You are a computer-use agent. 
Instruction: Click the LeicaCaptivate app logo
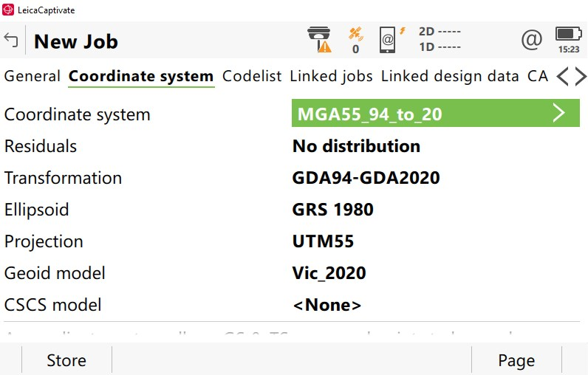click(x=8, y=10)
